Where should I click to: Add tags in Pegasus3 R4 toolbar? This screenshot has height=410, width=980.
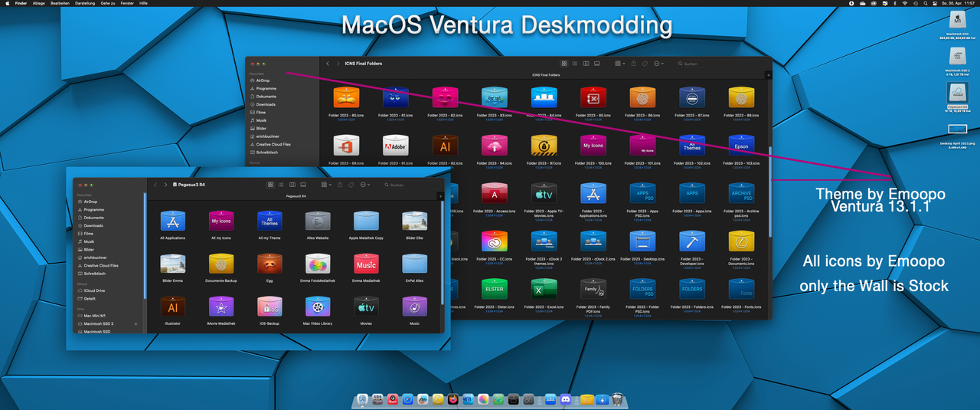pos(351,185)
